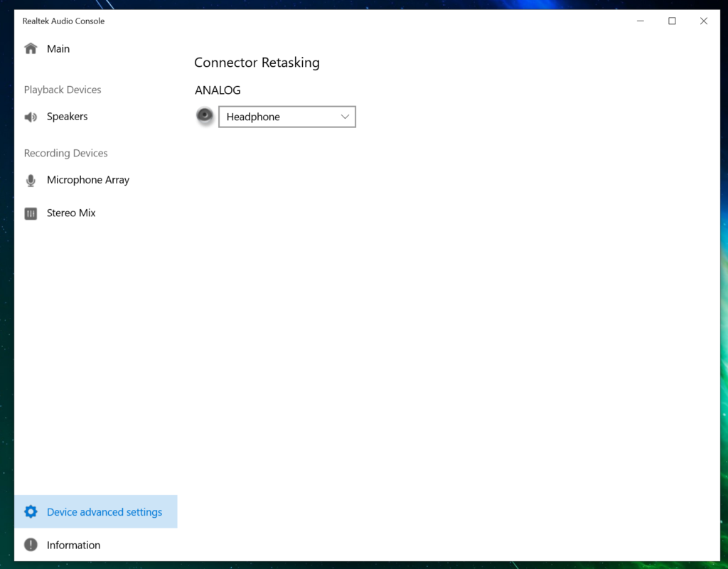Click the Main home icon

coord(31,48)
